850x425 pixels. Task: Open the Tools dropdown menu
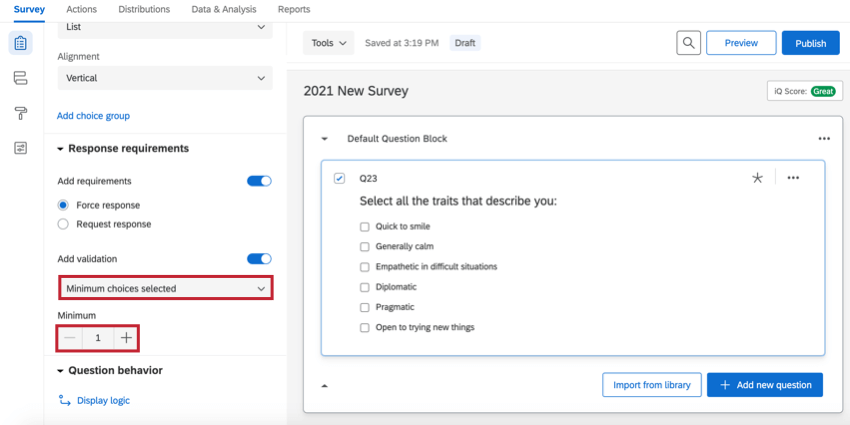pos(328,43)
